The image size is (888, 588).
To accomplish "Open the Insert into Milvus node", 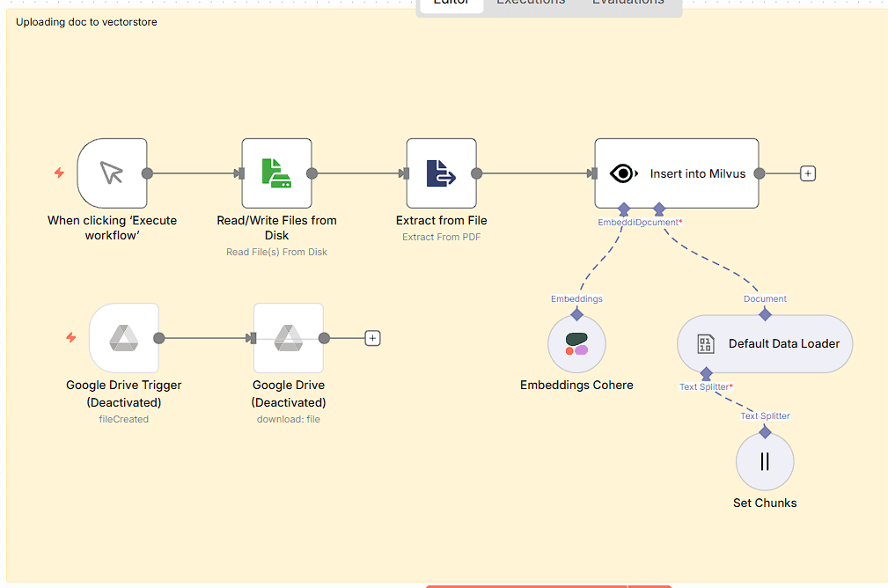I will pyautogui.click(x=677, y=173).
